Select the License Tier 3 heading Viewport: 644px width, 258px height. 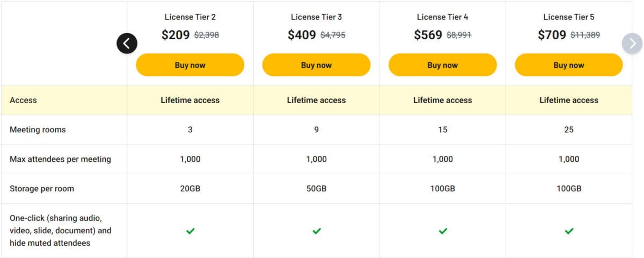(317, 17)
